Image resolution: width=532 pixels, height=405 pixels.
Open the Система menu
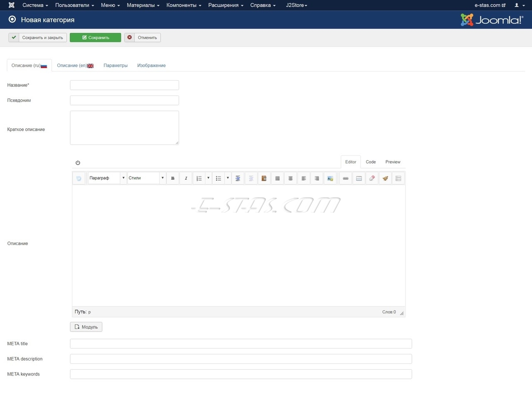coord(35,5)
